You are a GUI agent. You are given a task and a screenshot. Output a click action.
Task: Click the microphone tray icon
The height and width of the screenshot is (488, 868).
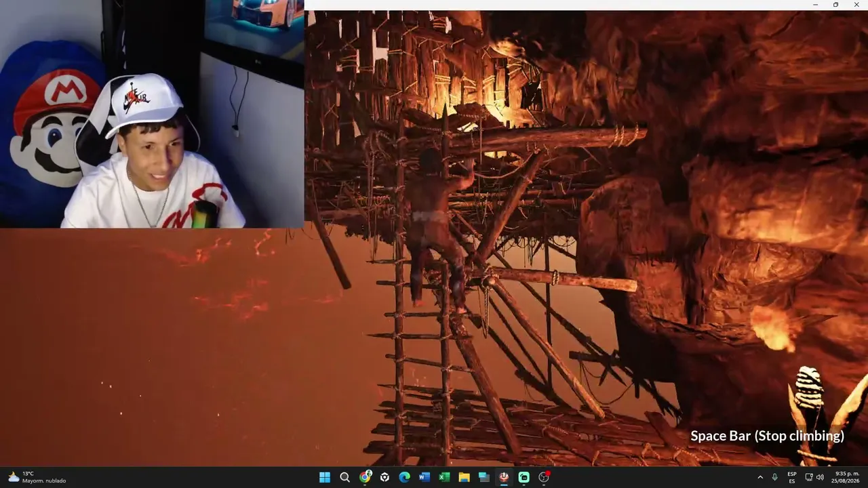click(x=774, y=477)
